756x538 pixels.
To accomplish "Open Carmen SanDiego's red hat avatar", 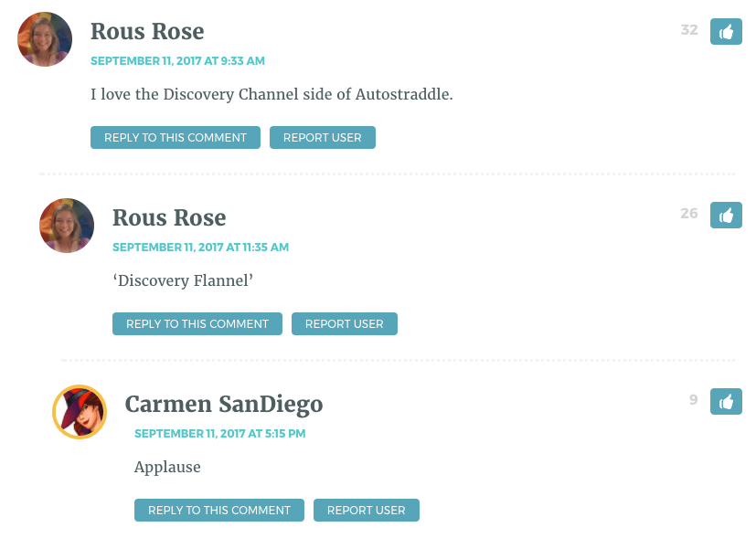I will coord(80,412).
